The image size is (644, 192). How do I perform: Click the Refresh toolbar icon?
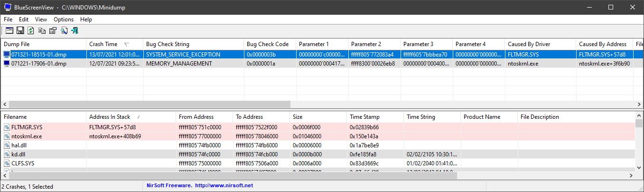[x=31, y=30]
